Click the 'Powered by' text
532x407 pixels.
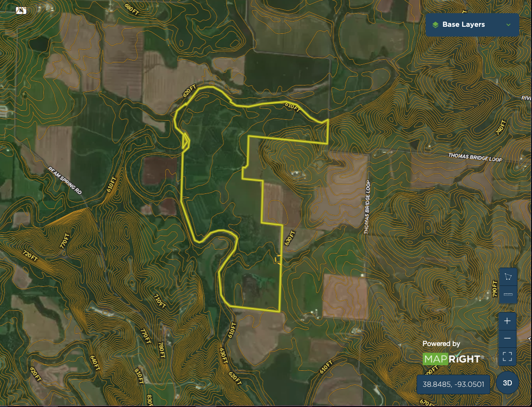(441, 344)
